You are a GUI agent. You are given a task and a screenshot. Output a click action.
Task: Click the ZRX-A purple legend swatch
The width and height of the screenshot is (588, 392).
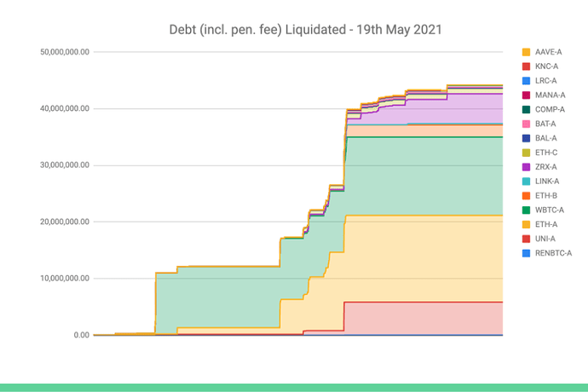526,167
